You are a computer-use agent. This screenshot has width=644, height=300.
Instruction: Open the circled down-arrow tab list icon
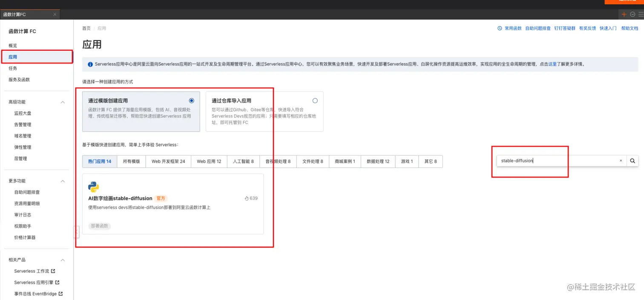point(632,14)
